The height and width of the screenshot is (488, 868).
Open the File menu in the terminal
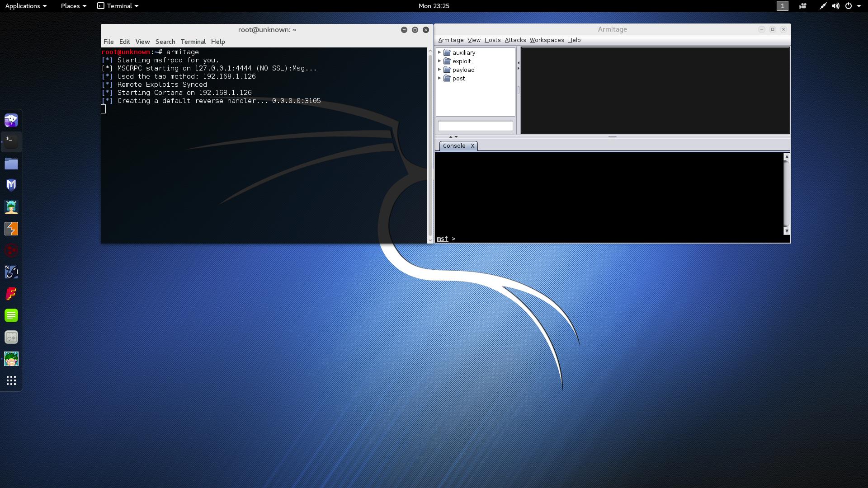coord(108,42)
